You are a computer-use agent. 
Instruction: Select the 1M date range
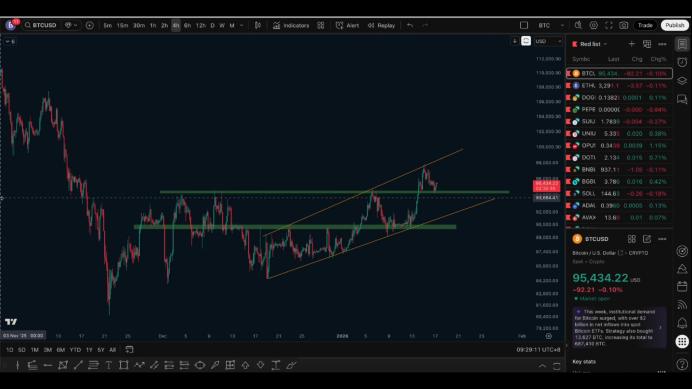34,350
